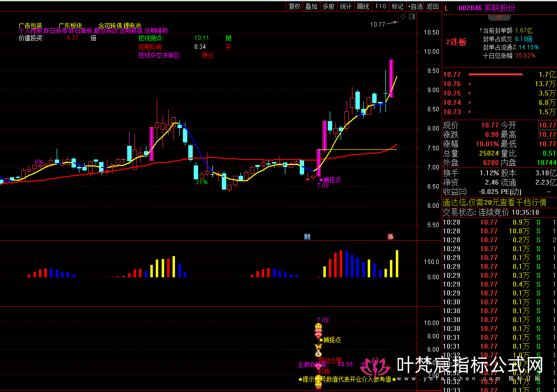Enable the 画线 drawing tools
Screen dimensions: 557x392
(363, 6)
